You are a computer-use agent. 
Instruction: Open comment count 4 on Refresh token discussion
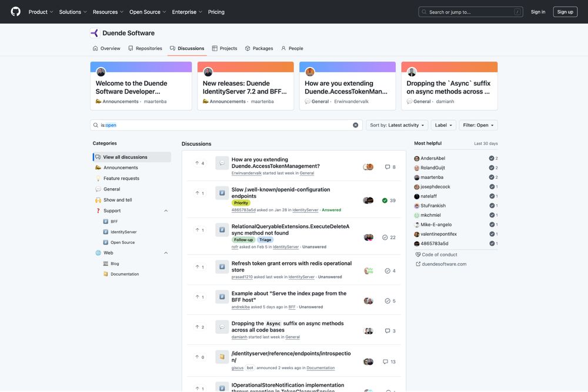click(390, 271)
